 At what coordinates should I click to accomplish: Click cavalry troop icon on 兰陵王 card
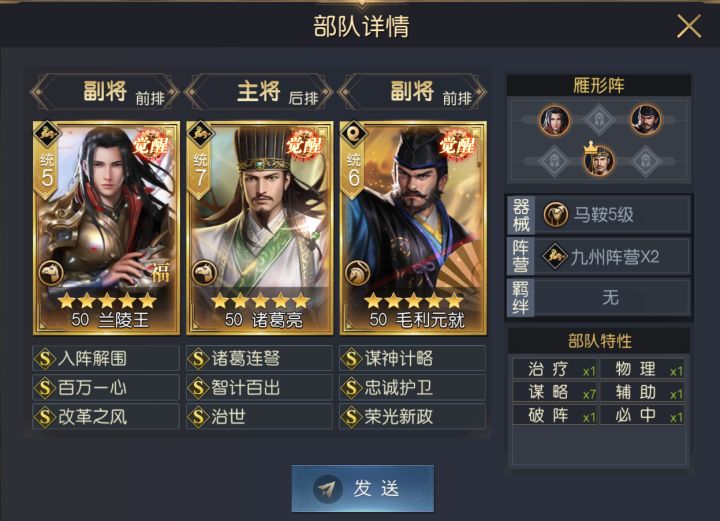[51, 273]
